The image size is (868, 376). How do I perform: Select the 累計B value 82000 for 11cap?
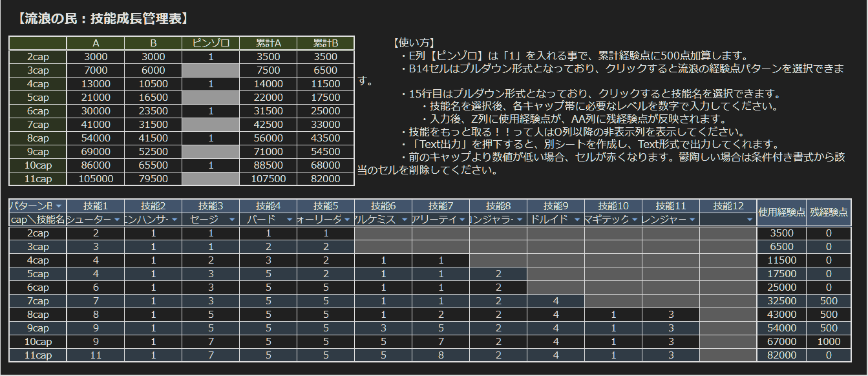[x=326, y=179]
